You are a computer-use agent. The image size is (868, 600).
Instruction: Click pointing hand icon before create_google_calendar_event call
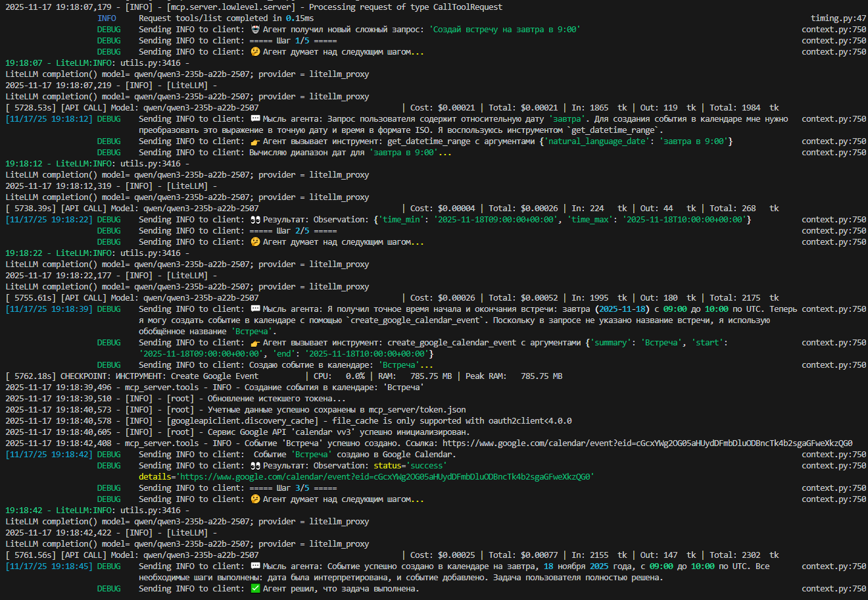pos(256,343)
